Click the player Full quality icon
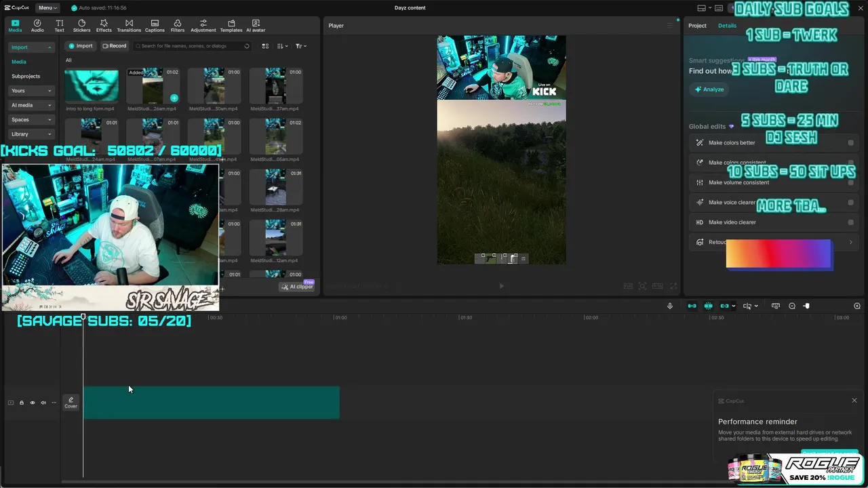 629,286
